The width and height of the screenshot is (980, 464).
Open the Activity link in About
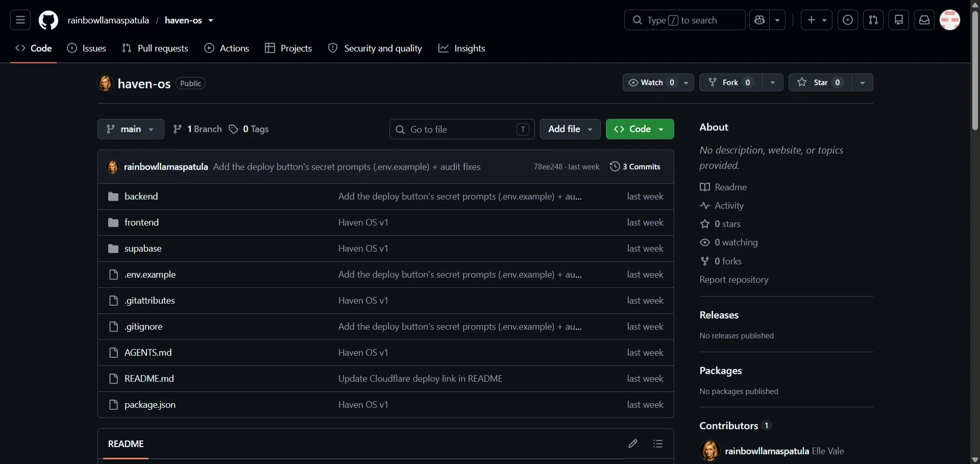coord(722,206)
